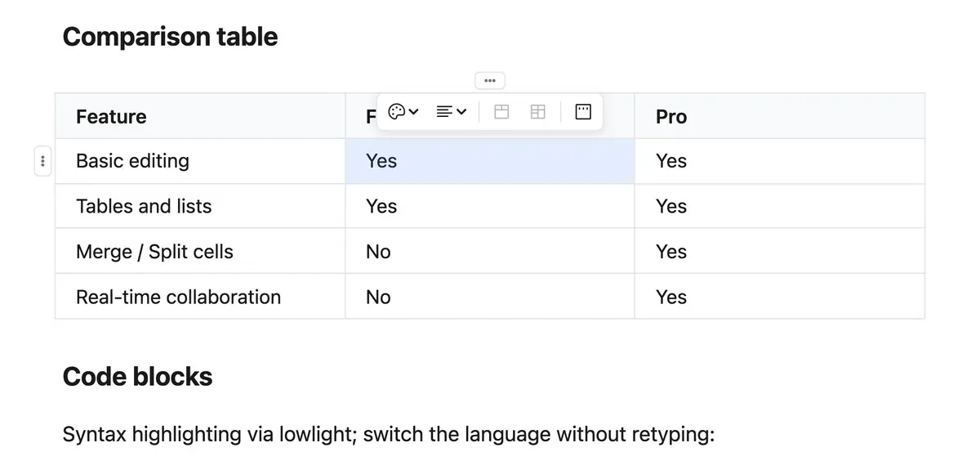980x470 pixels.
Task: Open the row handle beside Basic editing
Action: (42, 161)
